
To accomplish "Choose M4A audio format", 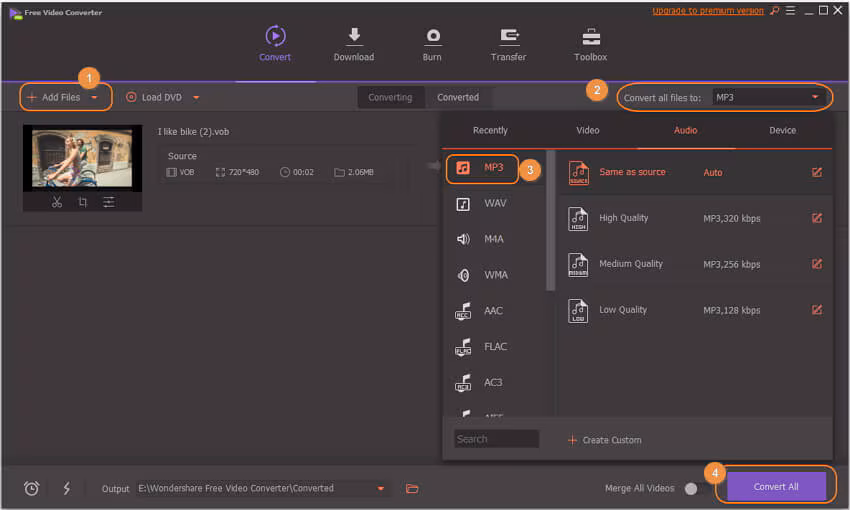I will tap(480, 239).
